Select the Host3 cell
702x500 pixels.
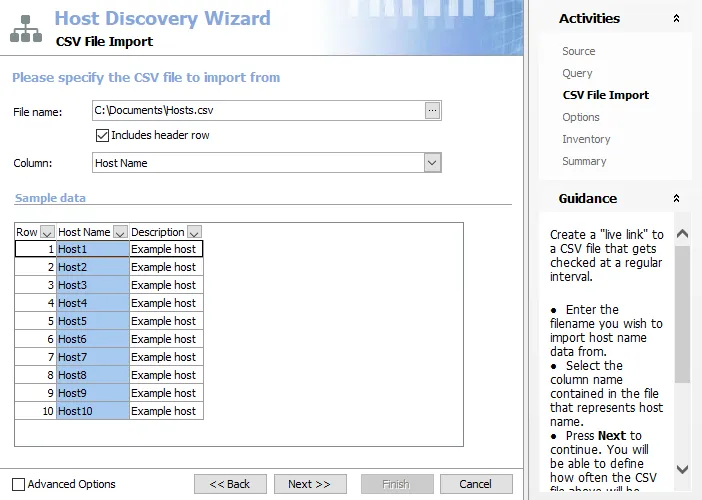(x=93, y=285)
